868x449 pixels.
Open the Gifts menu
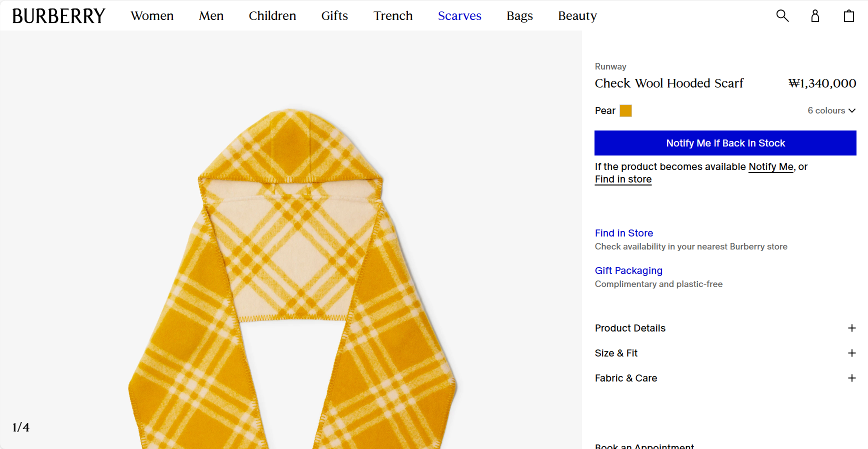tap(334, 16)
